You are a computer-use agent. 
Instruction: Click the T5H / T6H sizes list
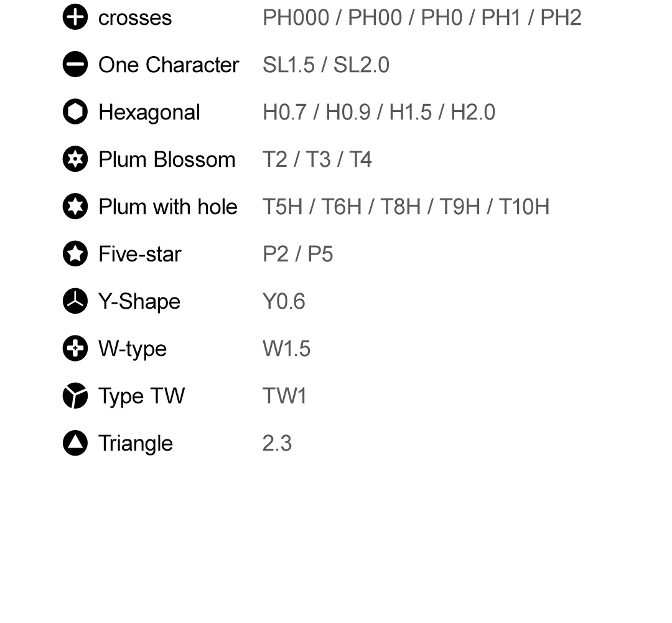click(x=406, y=207)
